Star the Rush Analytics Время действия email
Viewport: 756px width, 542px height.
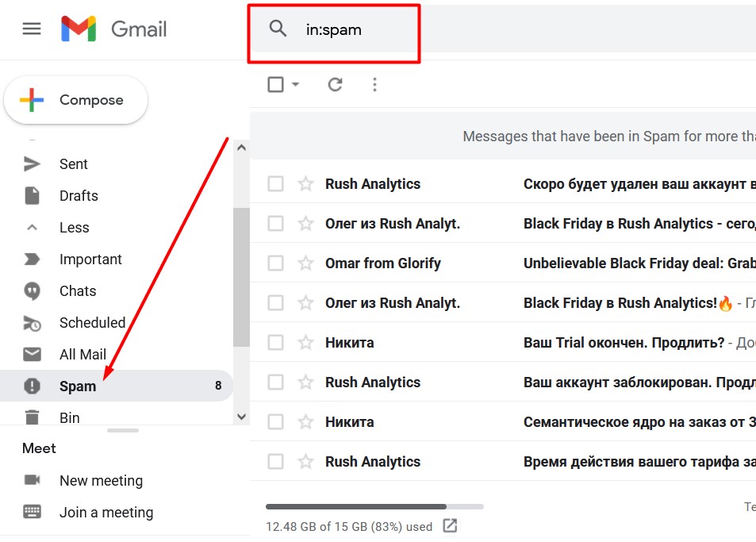(x=305, y=462)
